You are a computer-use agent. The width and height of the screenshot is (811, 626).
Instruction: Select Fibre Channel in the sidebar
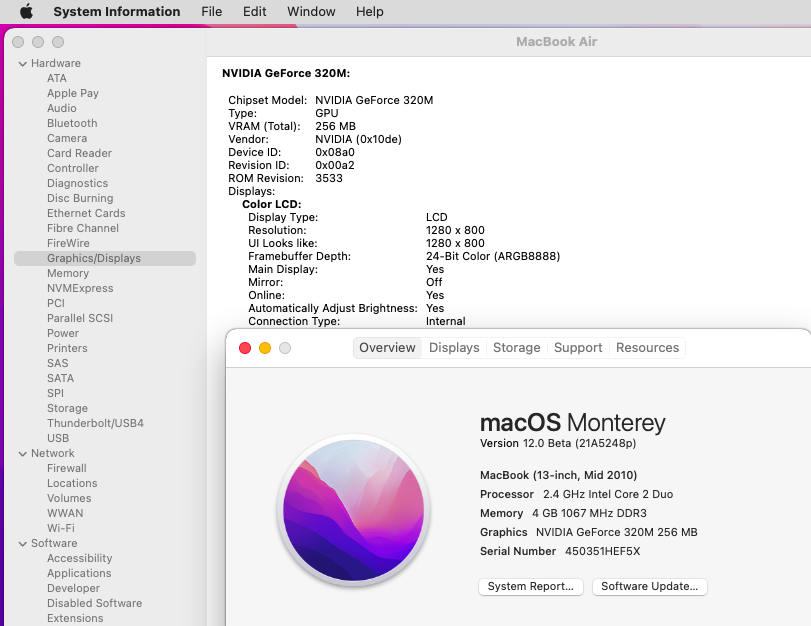pos(83,228)
